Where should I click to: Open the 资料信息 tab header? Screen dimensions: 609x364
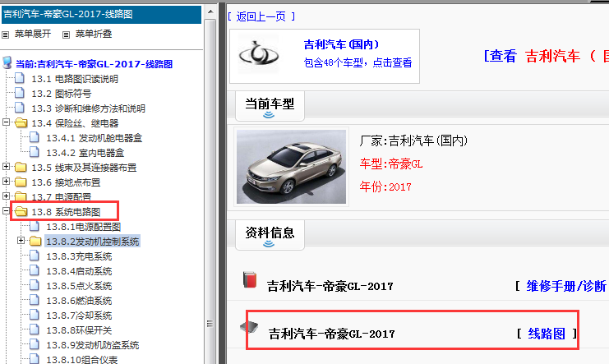pos(270,235)
